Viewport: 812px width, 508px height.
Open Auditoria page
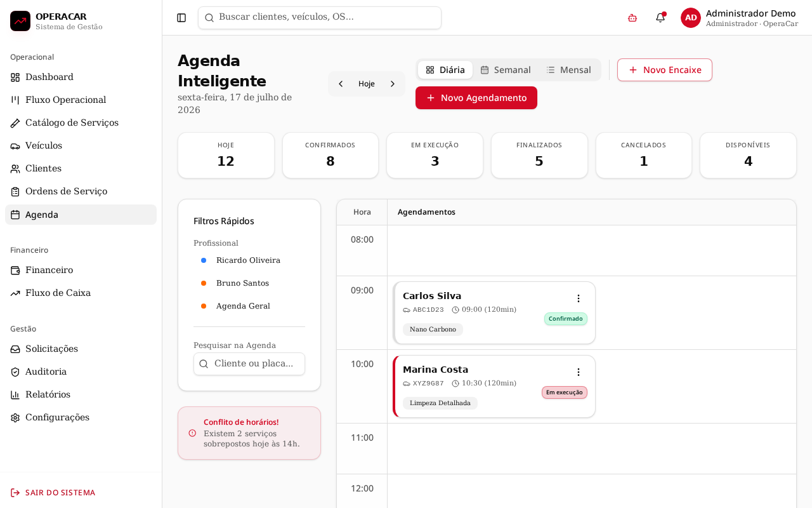(81, 372)
